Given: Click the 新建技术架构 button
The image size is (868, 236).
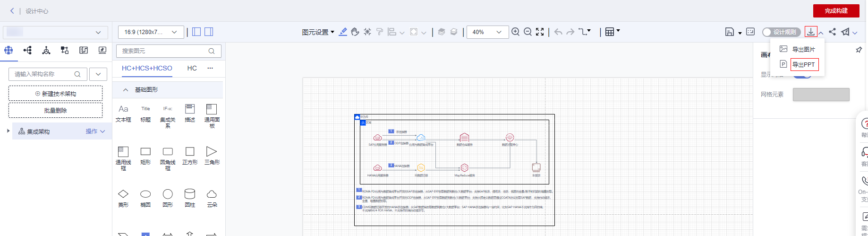Looking at the screenshot, I should (55, 93).
